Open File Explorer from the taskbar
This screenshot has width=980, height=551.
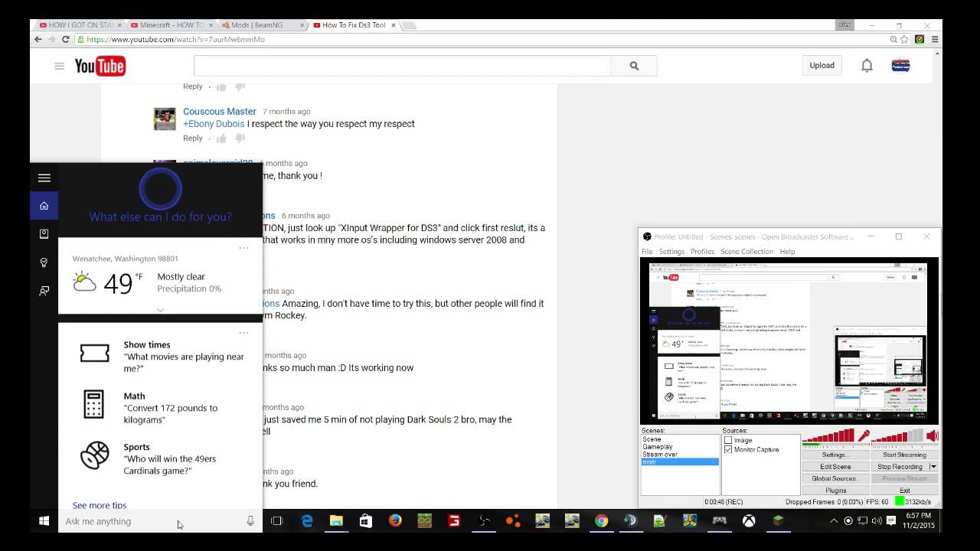pos(336,521)
